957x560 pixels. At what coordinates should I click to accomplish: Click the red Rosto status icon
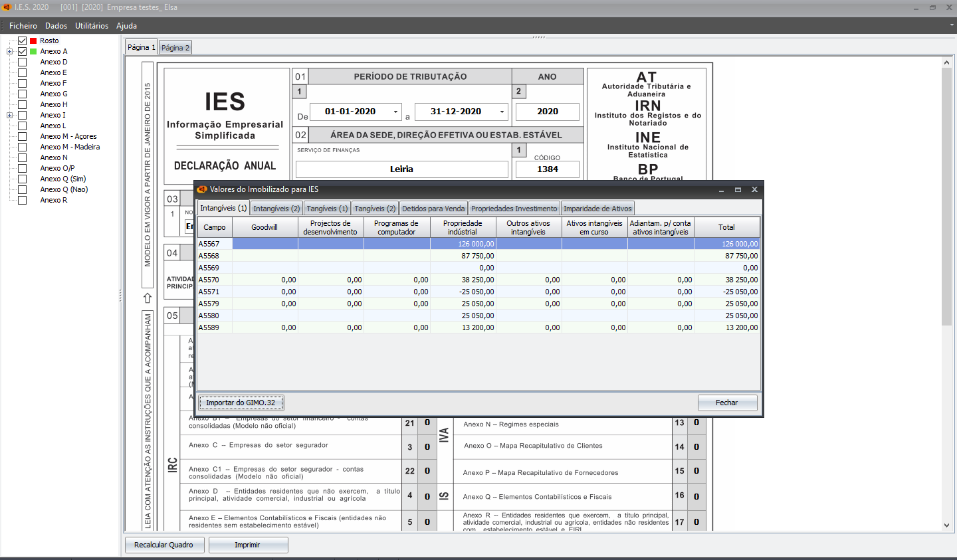[33, 41]
